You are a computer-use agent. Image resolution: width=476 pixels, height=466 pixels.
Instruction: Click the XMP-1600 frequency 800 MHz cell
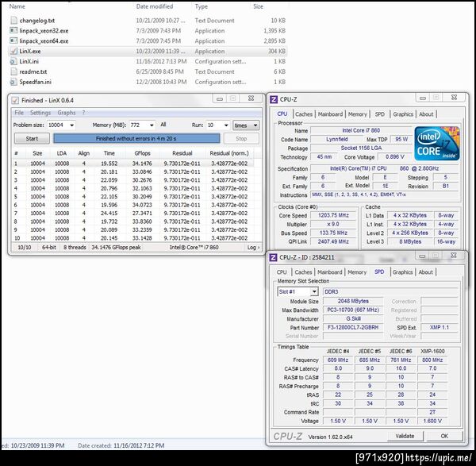coord(432,360)
